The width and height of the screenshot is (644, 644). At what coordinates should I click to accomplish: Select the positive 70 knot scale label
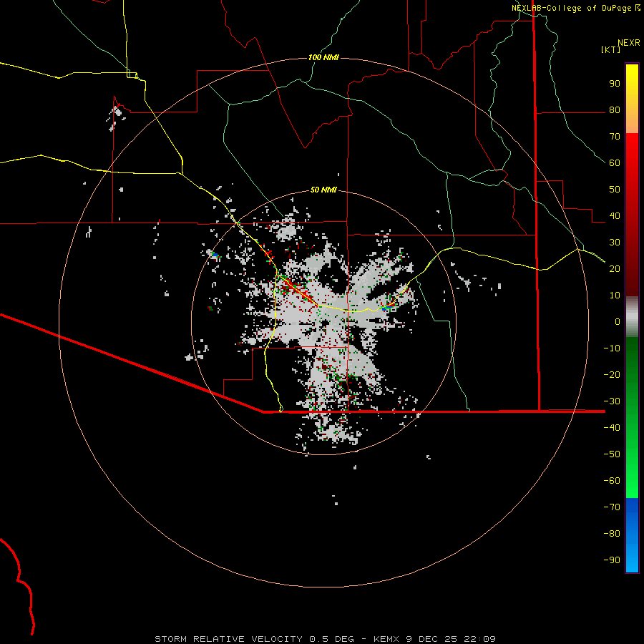(x=615, y=137)
